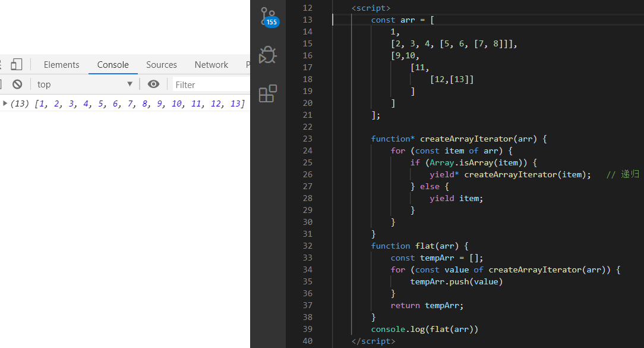644x348 pixels.
Task: Open the top JavaScript context dropdown
Action: (84, 84)
